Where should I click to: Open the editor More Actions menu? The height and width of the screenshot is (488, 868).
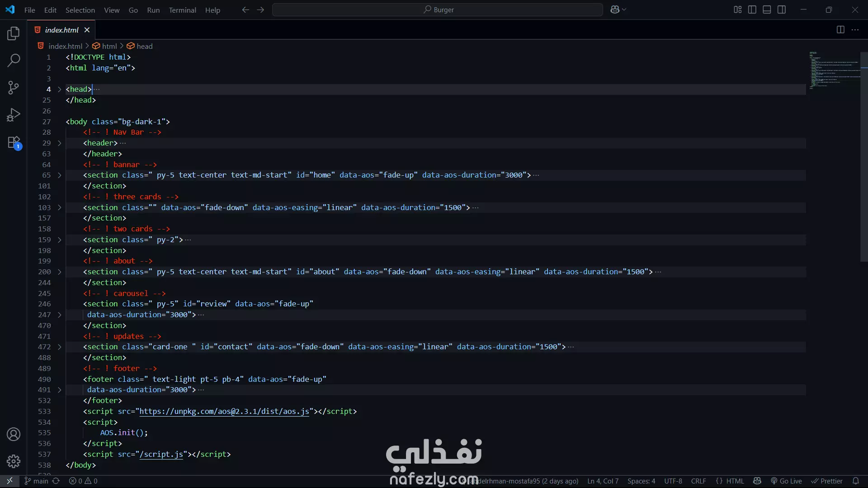point(855,30)
